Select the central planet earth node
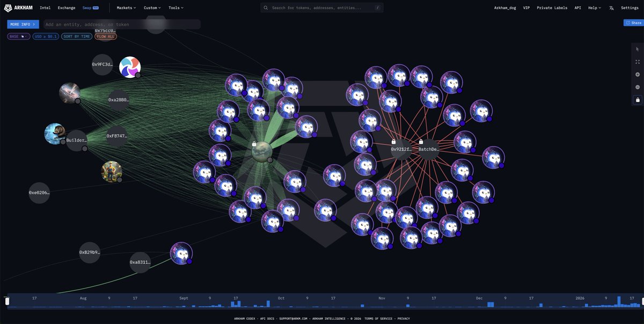 tap(262, 151)
